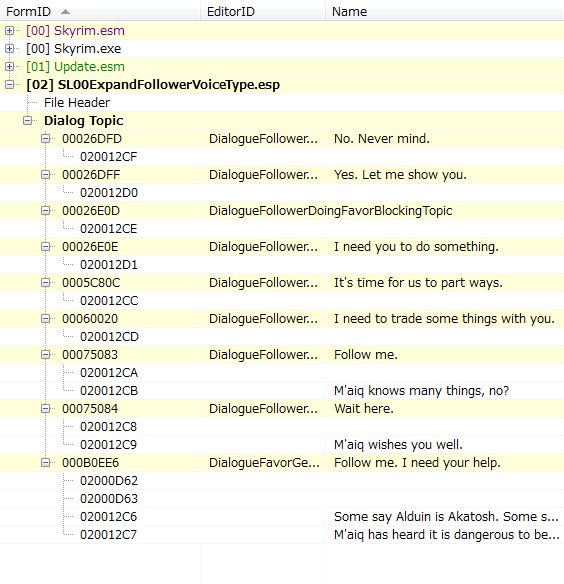Click the DialogueFollowerDoingFavorBlockingTopic EditorID
The width and height of the screenshot is (564, 584).
tap(330, 211)
